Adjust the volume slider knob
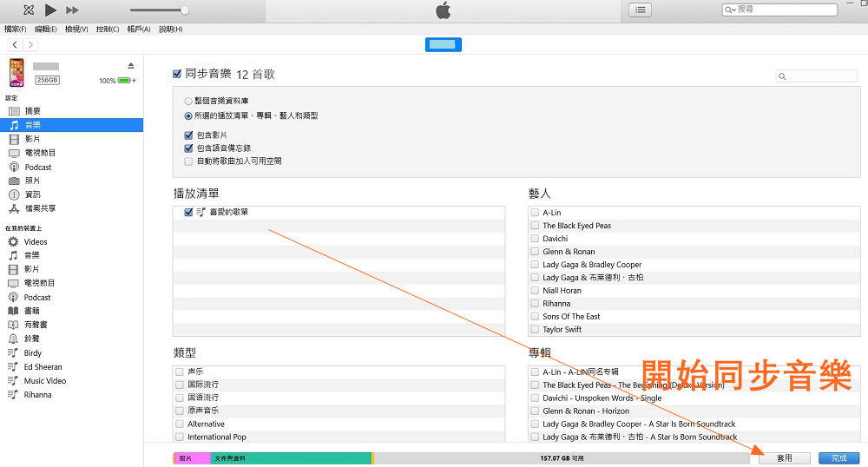 (x=184, y=10)
